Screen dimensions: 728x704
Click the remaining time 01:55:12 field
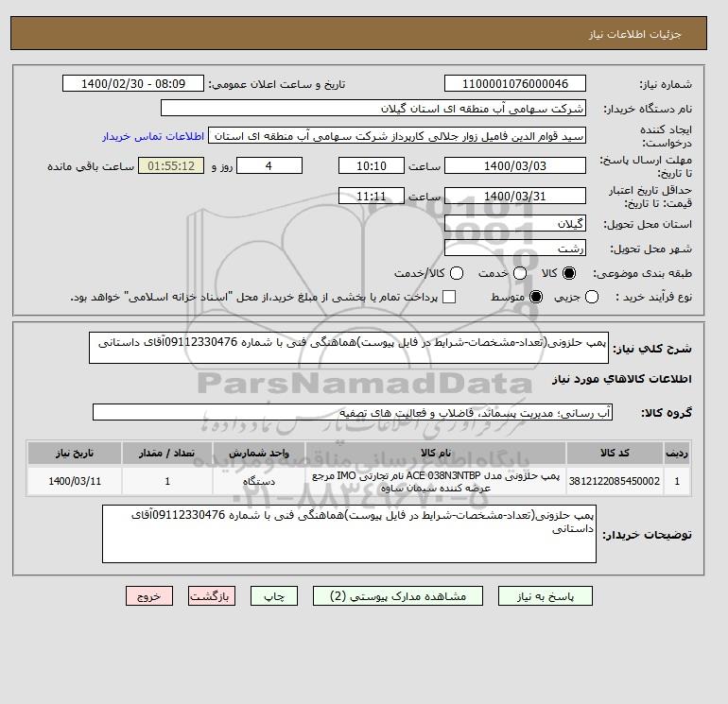171,165
